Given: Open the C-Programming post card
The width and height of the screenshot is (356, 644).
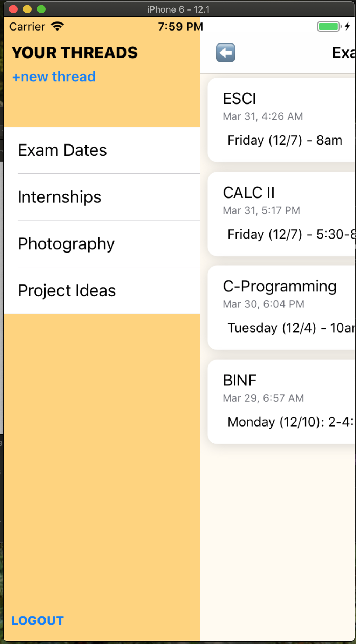Looking at the screenshot, I should click(x=281, y=308).
